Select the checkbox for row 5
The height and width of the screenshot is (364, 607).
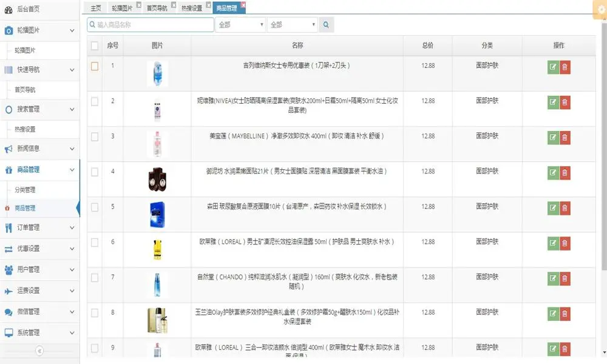point(95,207)
